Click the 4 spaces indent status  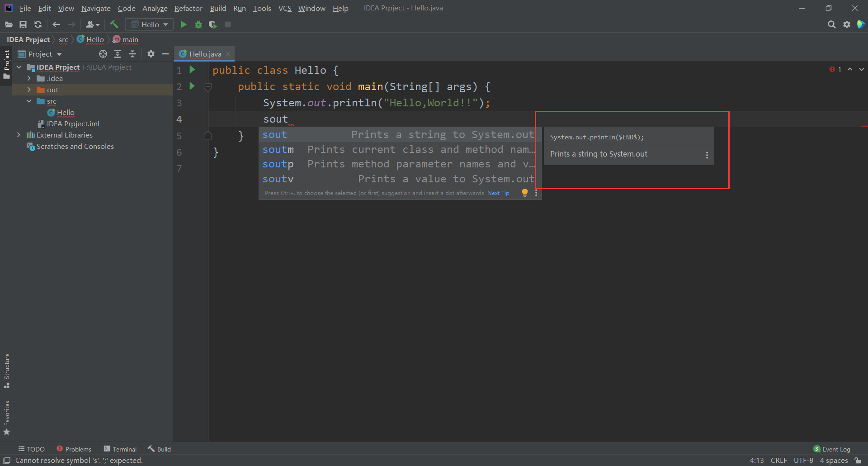coord(834,460)
